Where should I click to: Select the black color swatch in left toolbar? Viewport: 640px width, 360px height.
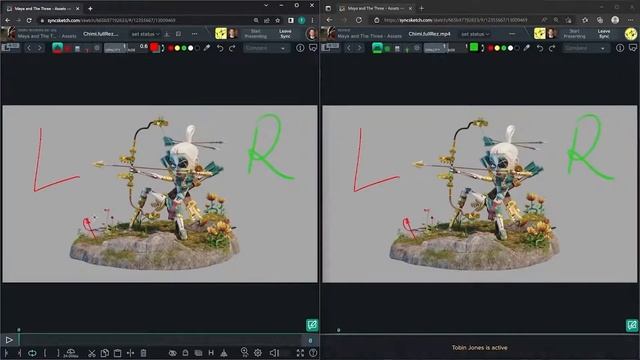tap(198, 48)
